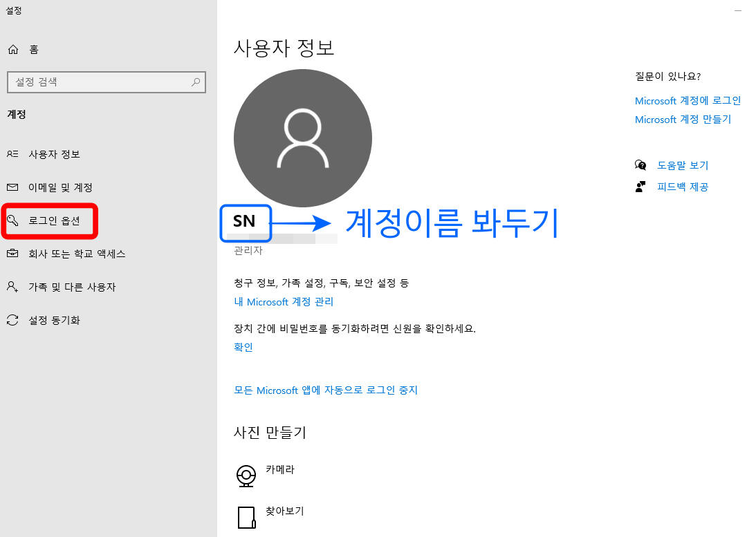Click the help chat bubble icon

[x=640, y=165]
